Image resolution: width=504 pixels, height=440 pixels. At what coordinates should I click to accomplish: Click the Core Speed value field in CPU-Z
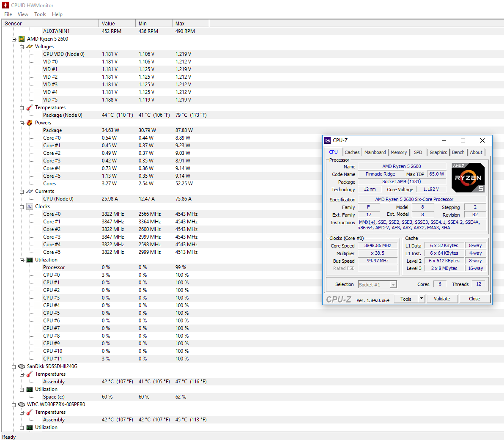[378, 246]
